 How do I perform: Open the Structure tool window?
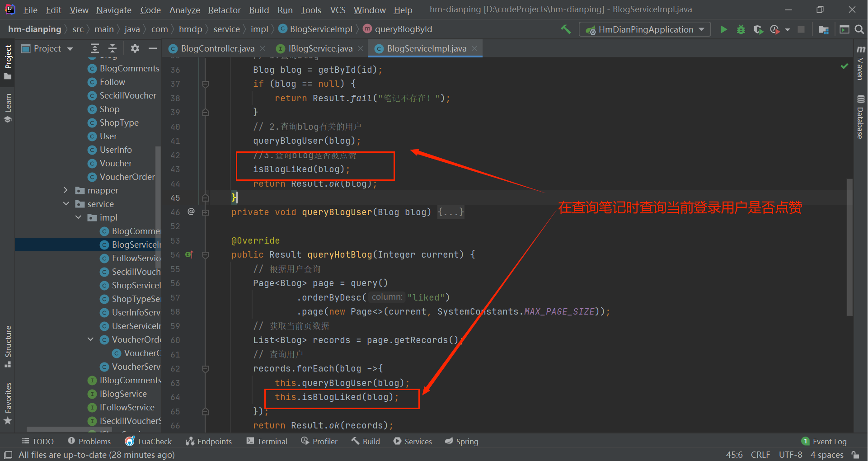(x=8, y=346)
